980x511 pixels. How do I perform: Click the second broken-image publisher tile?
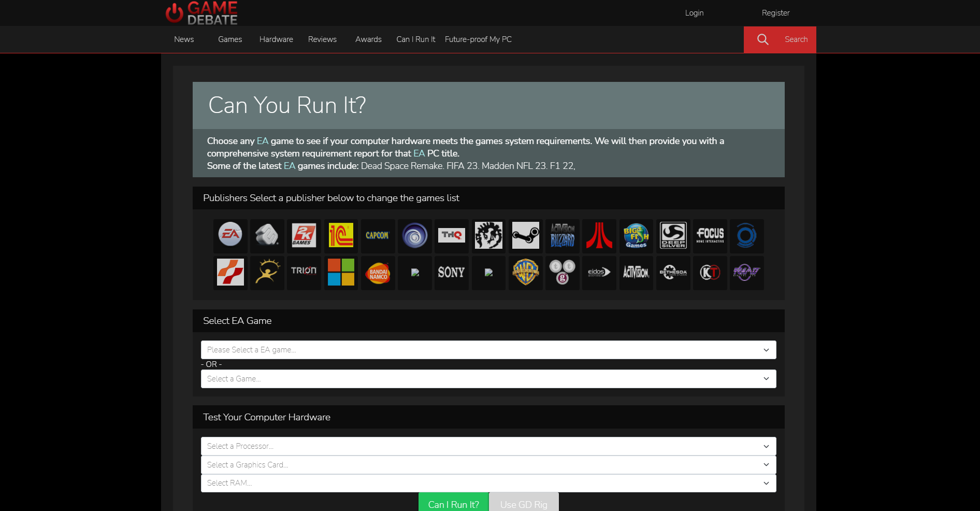488,272
